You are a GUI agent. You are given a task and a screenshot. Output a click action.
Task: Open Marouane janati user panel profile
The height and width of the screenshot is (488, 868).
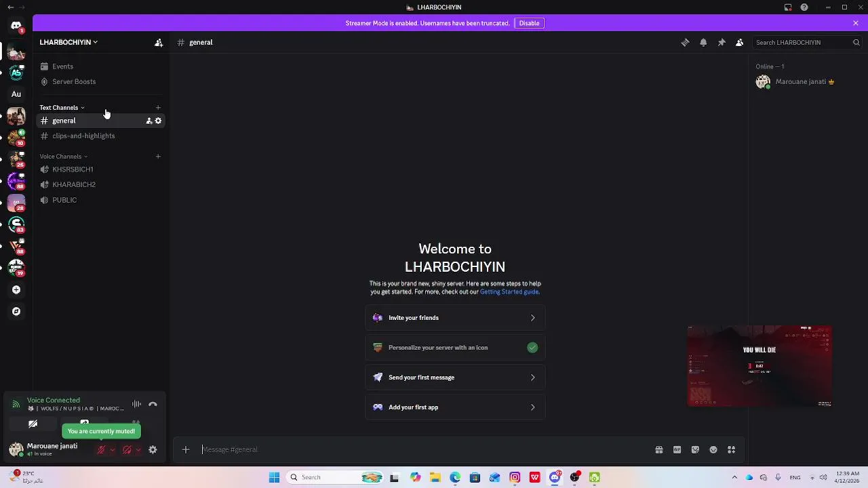pyautogui.click(x=51, y=449)
